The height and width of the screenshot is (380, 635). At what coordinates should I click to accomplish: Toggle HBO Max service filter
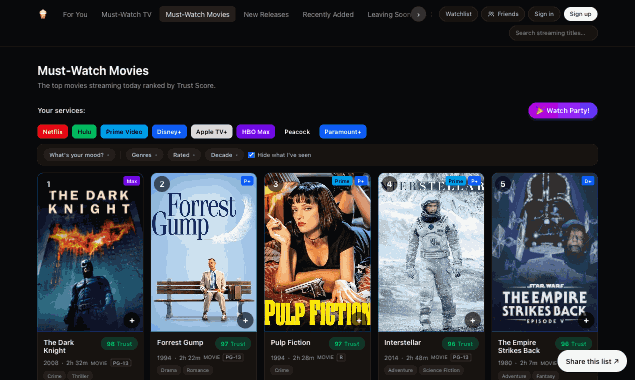coord(256,132)
